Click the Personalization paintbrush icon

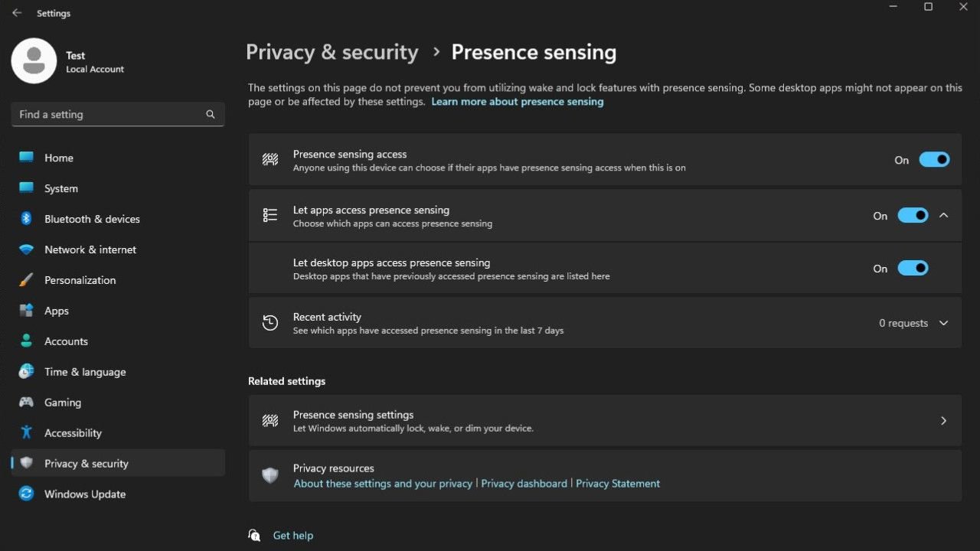coord(26,280)
